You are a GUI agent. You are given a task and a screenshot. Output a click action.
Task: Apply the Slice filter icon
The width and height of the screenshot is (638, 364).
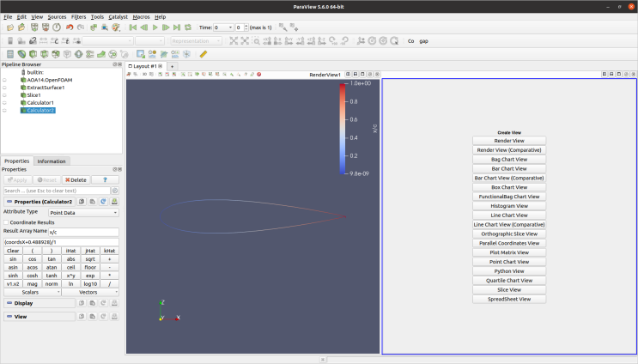point(45,54)
